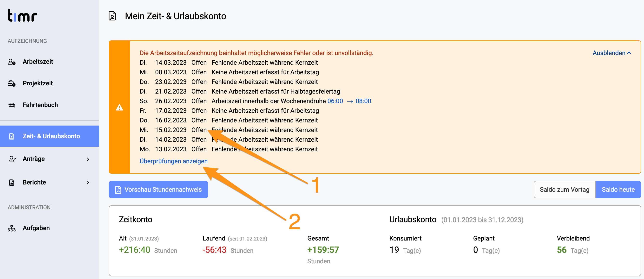The image size is (644, 279).
Task: Click the 15.02.2023 warning row
Action: pos(229,130)
